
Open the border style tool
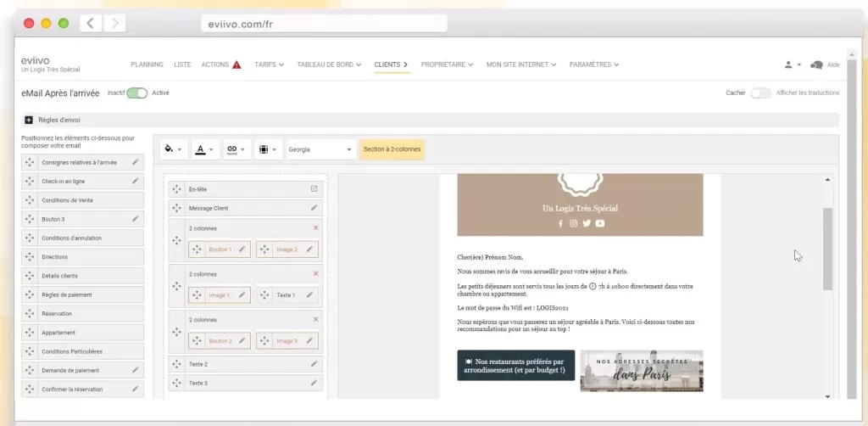point(268,149)
